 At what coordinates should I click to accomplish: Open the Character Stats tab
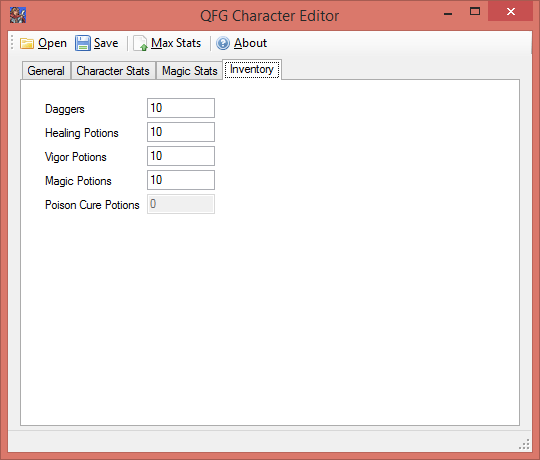coord(113,71)
